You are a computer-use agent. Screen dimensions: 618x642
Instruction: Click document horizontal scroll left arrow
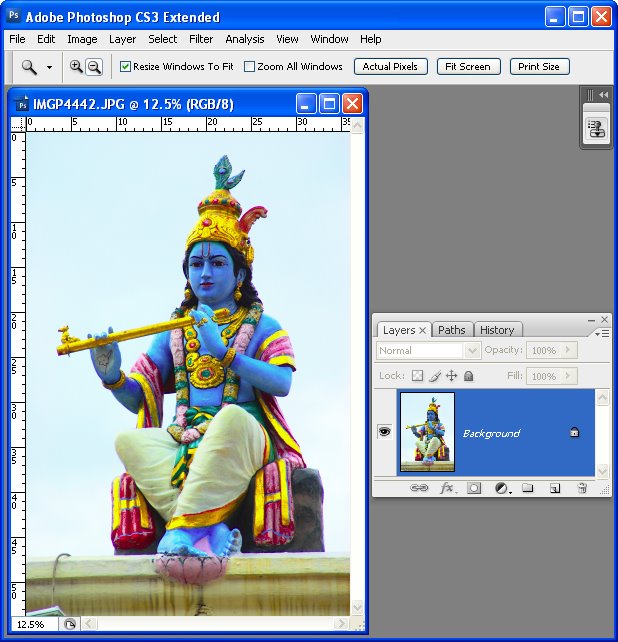[89, 624]
